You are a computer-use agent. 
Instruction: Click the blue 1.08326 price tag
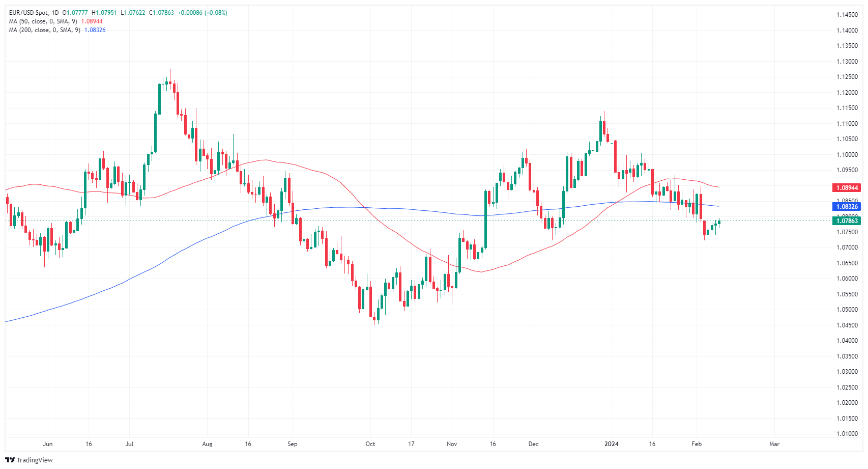847,206
